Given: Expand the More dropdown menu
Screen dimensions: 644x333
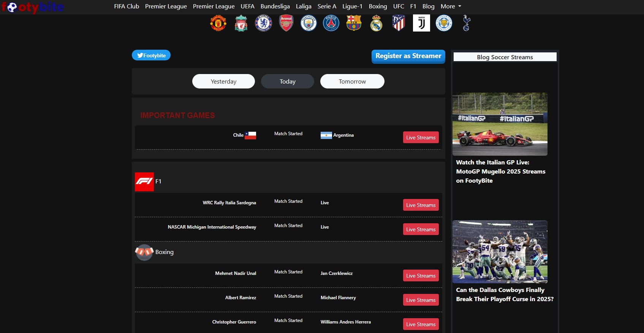Looking at the screenshot, I should pyautogui.click(x=451, y=6).
